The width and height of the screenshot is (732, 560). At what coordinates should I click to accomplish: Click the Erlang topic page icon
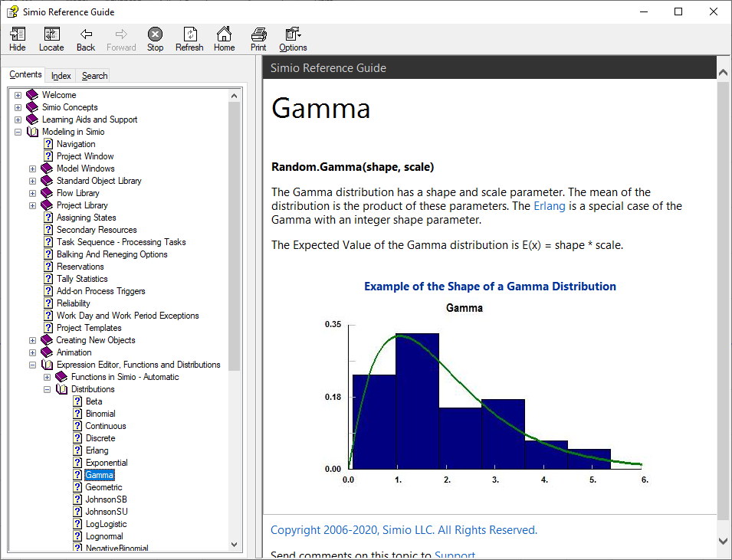(x=78, y=450)
